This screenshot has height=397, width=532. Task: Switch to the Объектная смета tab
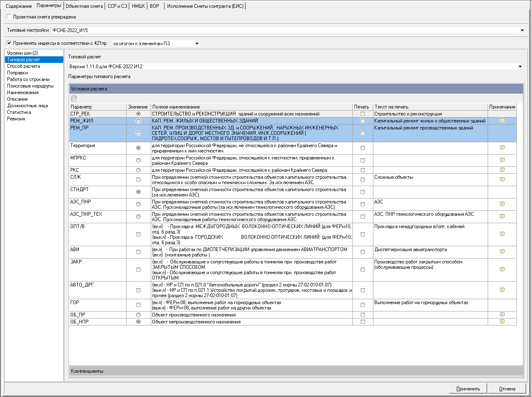coord(84,6)
